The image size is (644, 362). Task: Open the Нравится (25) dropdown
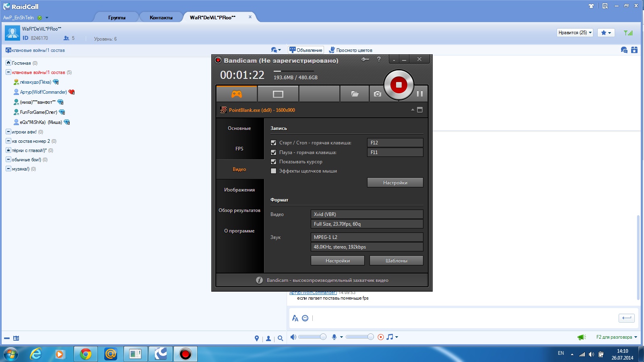(575, 33)
